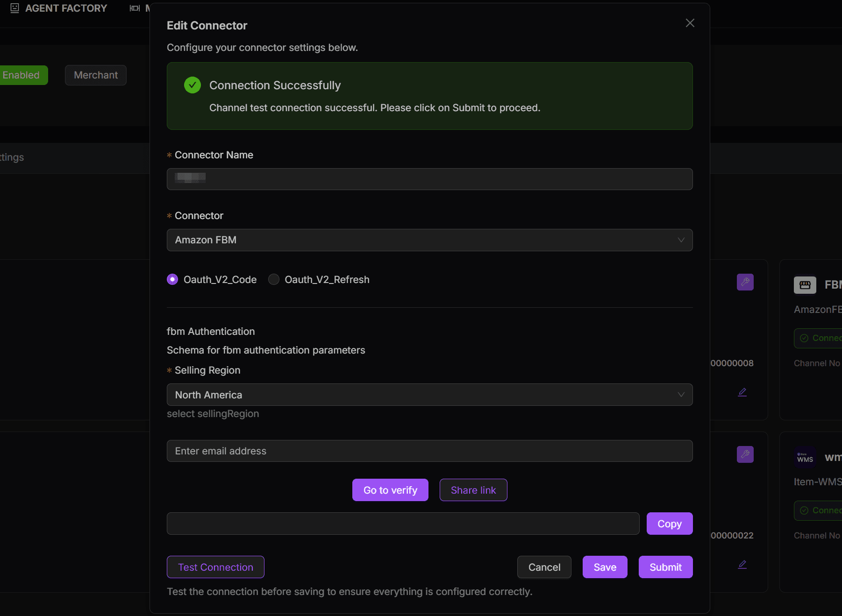Click the Agent Factory logo icon
Image resolution: width=842 pixels, height=616 pixels.
pyautogui.click(x=14, y=8)
